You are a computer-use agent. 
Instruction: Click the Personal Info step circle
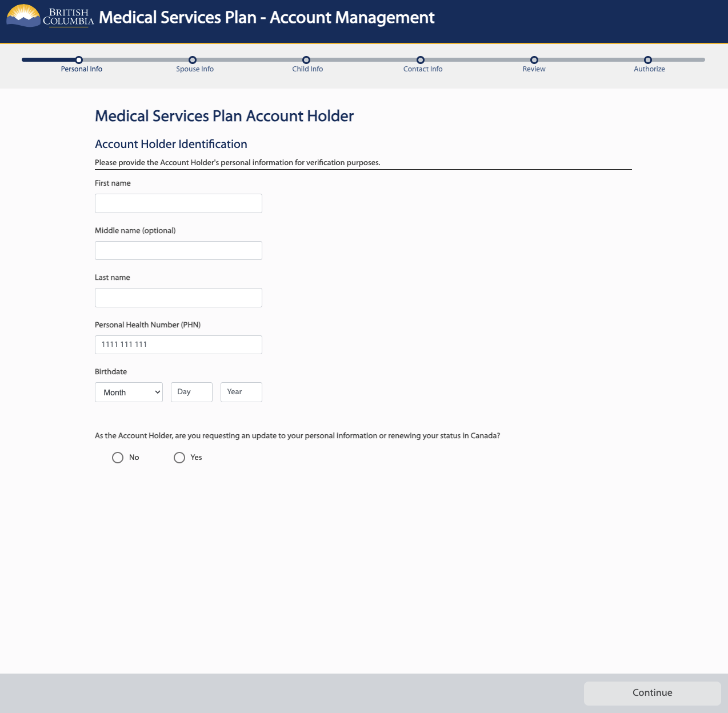tap(79, 60)
